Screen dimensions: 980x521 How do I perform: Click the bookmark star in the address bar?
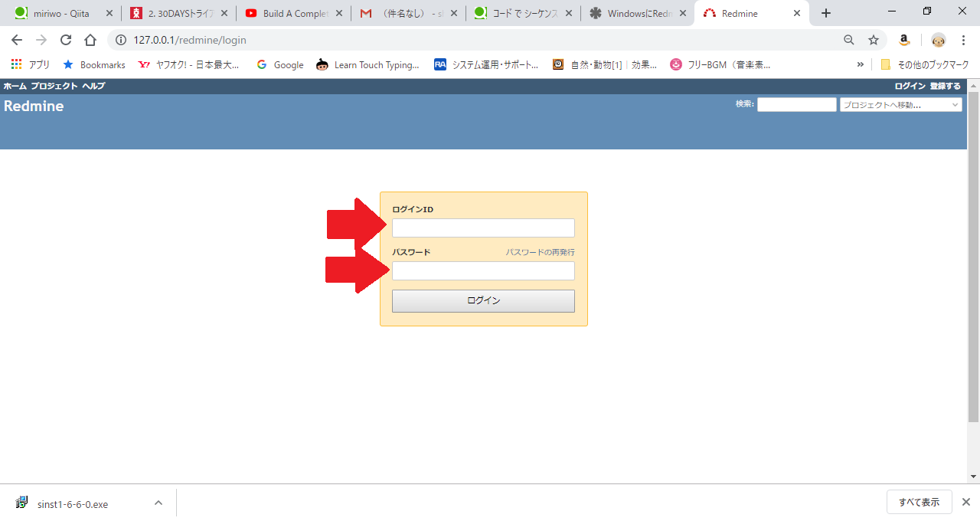[x=874, y=40]
